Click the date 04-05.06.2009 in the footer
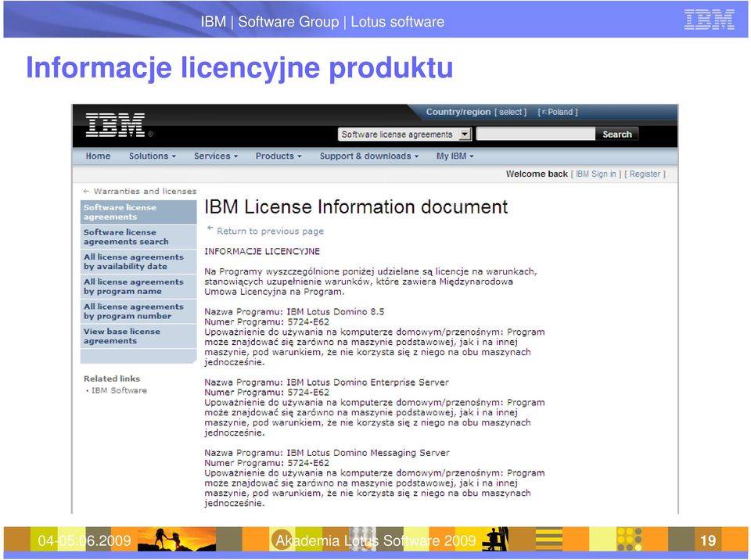 click(84, 540)
